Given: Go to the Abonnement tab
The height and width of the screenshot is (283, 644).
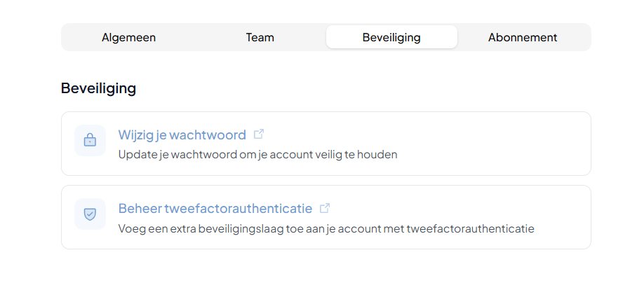Looking at the screenshot, I should (523, 37).
